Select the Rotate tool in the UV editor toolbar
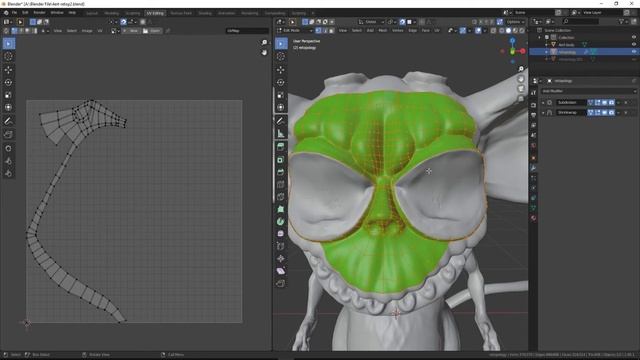Screen dimensions: 640x360 8,82
